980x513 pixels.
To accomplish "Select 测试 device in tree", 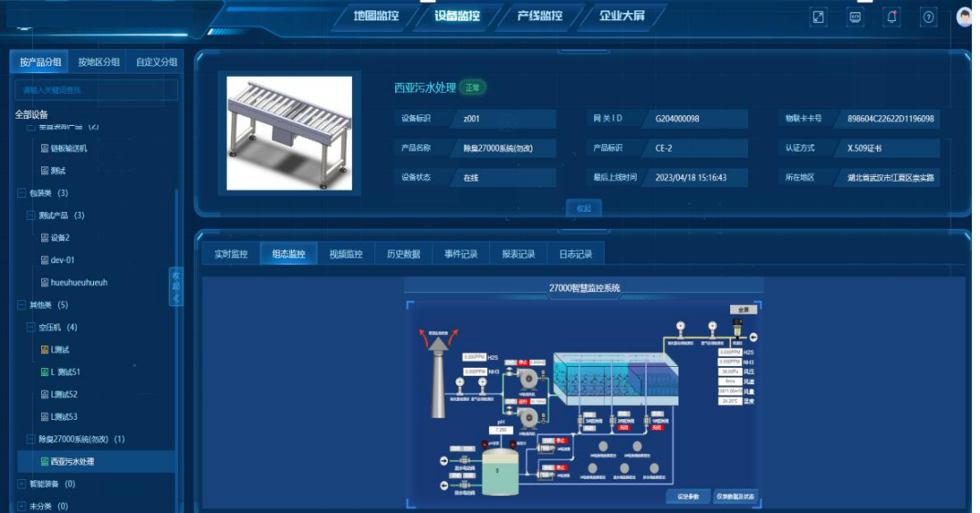I will pyautogui.click(x=57, y=171).
